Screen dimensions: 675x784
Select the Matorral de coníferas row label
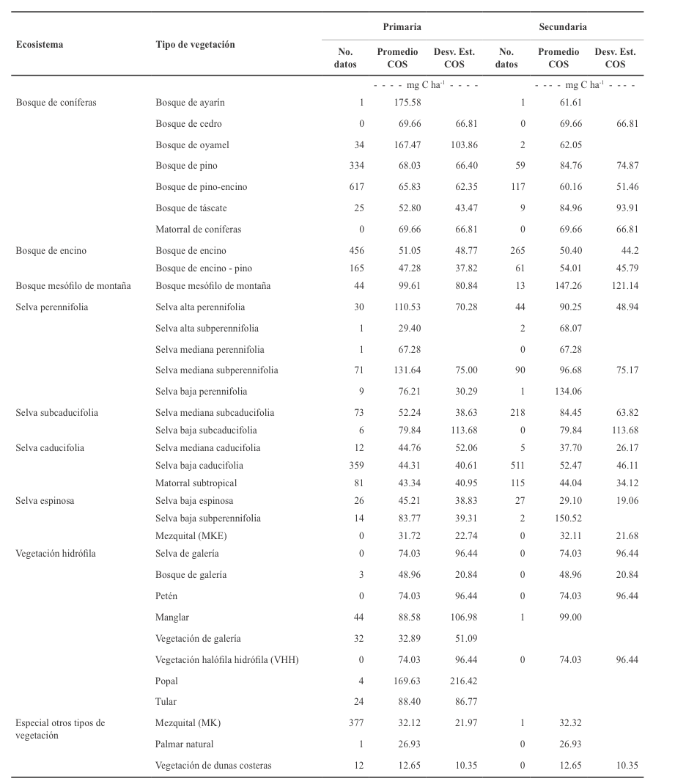(x=191, y=230)
